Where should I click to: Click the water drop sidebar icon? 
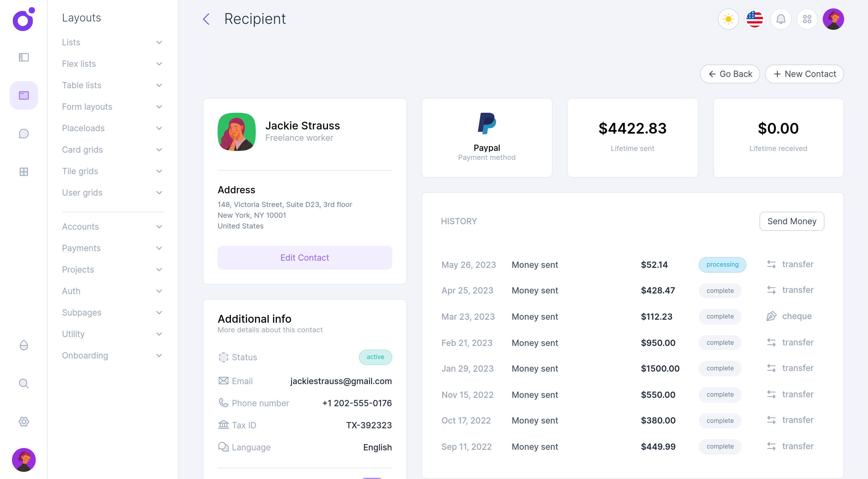(x=24, y=345)
